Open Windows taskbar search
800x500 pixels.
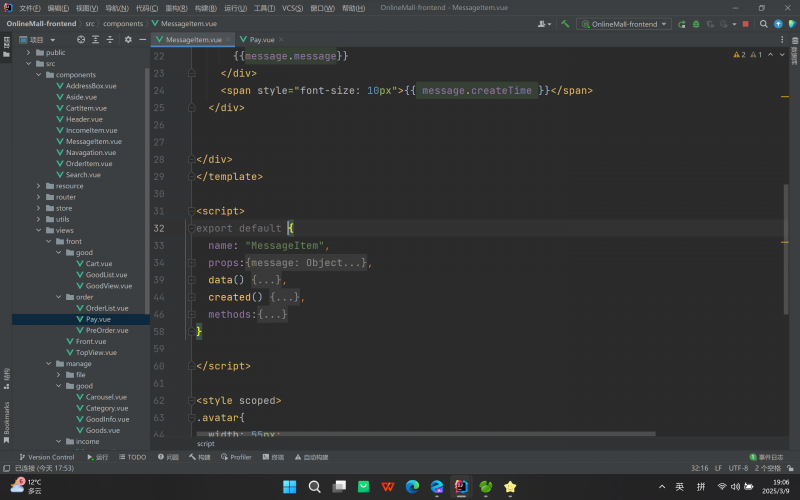pyautogui.click(x=314, y=487)
